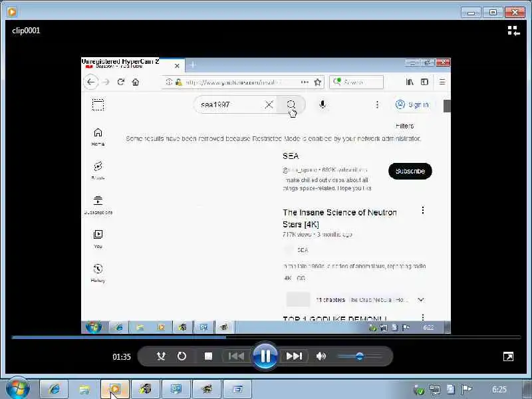Image resolution: width=532 pixels, height=399 pixels.
Task: Click the 01:35 elapsed time
Action: [122, 357]
